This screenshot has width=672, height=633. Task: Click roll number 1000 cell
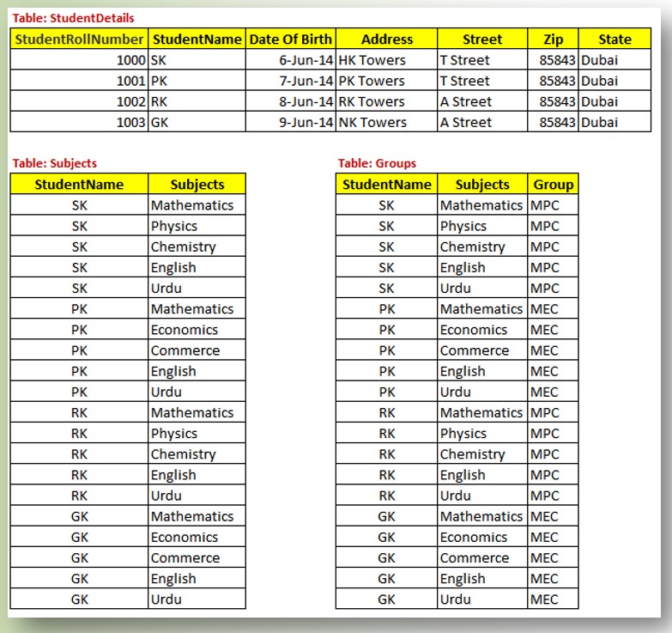coord(79,59)
